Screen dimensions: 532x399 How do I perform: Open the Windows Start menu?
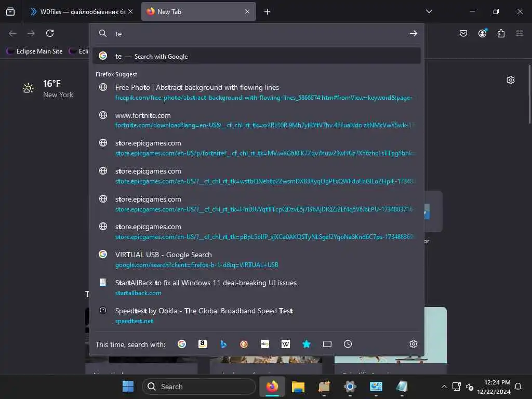128,386
